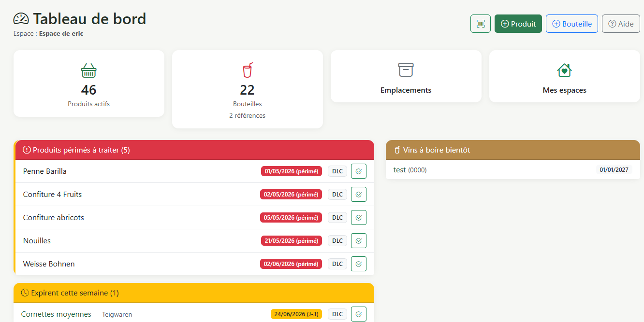Click the red drink cup icon above Bouteilles
This screenshot has width=644, height=322.
pyautogui.click(x=248, y=70)
